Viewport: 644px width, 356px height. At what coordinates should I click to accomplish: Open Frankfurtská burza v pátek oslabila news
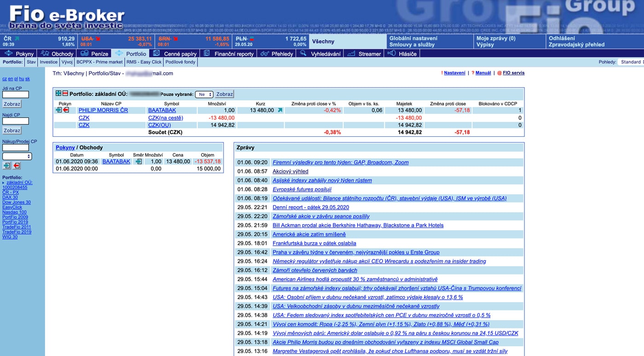314,243
